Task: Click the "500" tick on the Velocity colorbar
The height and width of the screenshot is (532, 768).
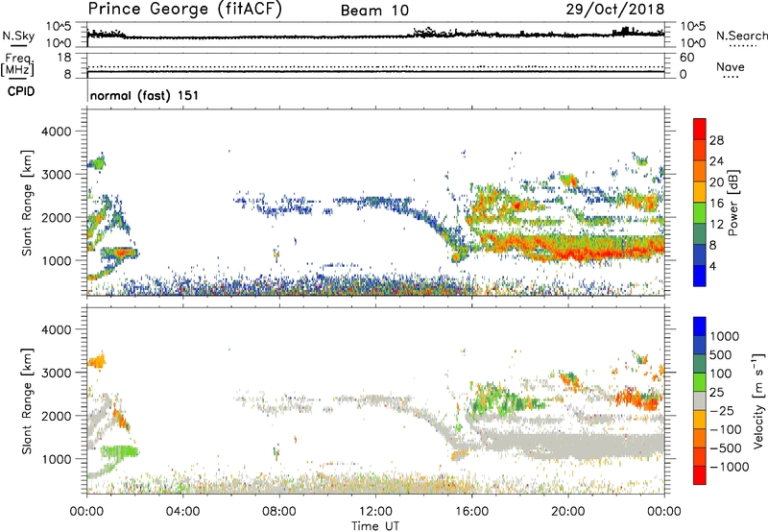Action: pos(721,354)
